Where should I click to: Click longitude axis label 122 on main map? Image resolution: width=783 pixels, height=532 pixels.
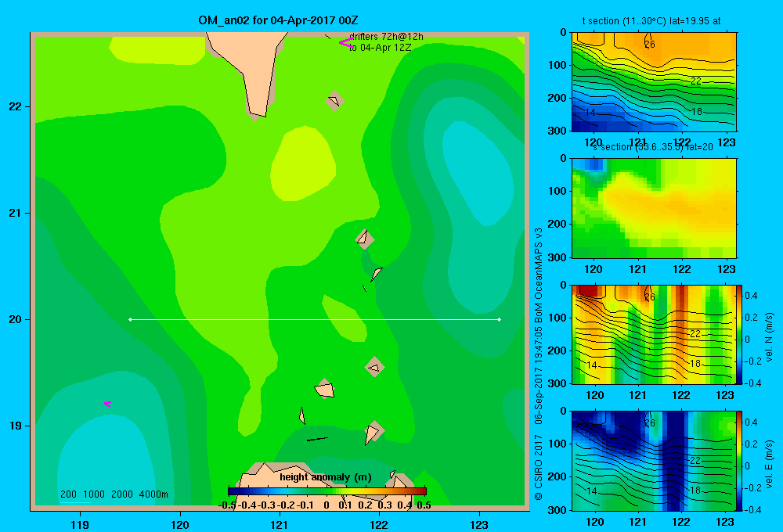coord(379,524)
